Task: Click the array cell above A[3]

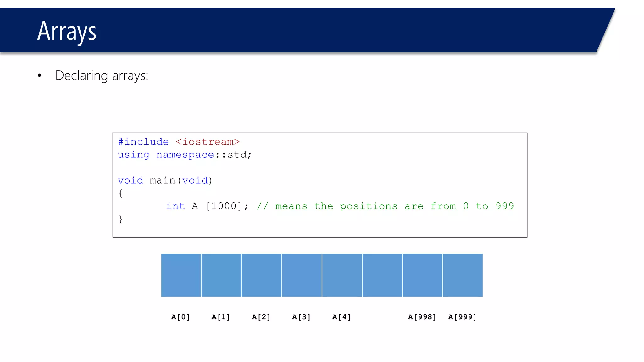Action: 302,275
